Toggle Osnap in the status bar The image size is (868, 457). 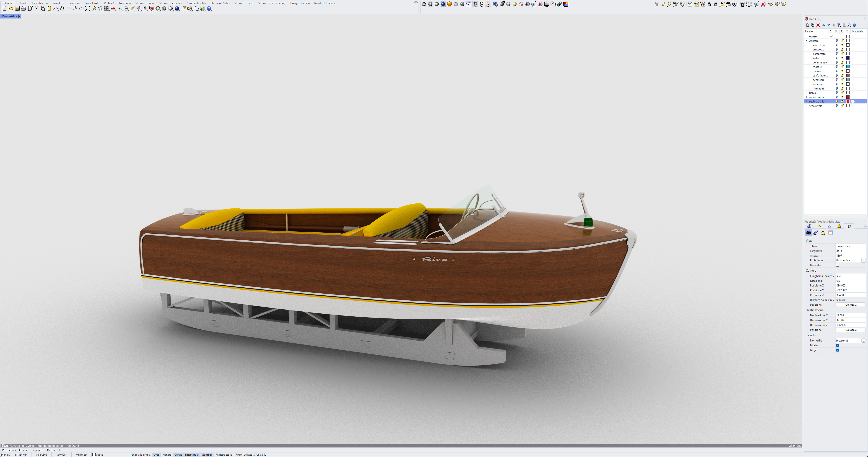coord(178,455)
